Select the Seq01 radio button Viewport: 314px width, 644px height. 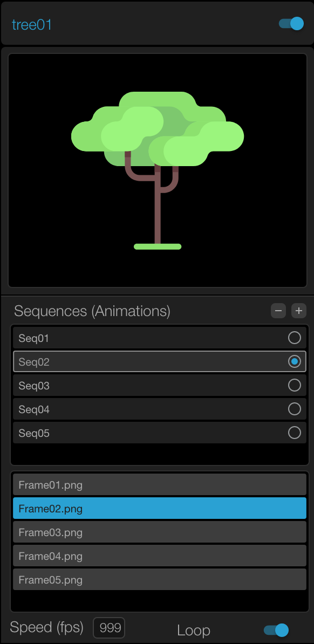tap(295, 338)
